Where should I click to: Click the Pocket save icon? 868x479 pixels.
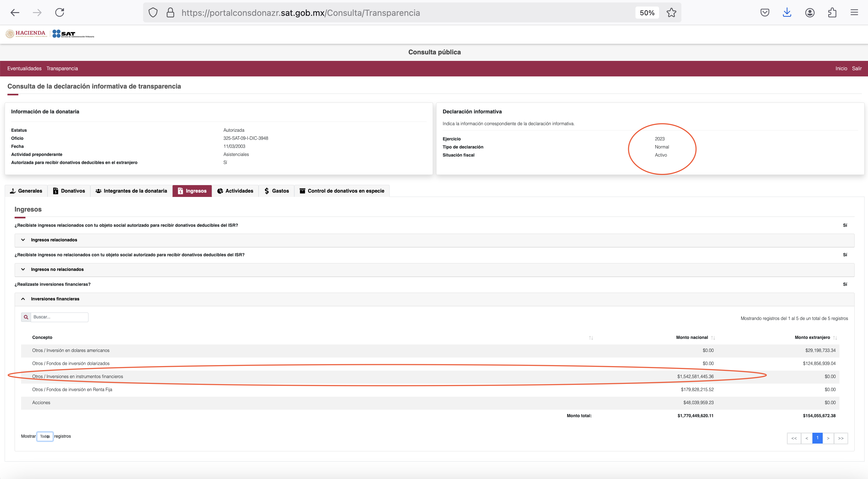pos(765,13)
